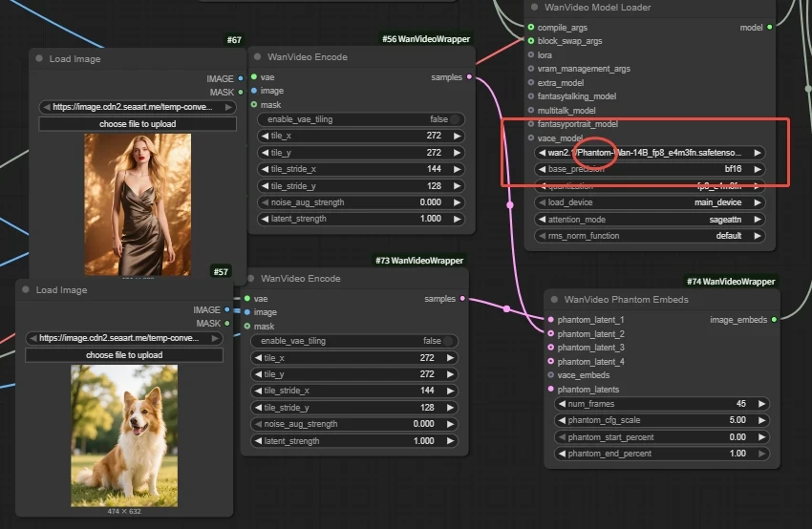Collapse the WanVideo Phantom Embeds node
Image resolution: width=812 pixels, height=529 pixels.
coord(553,299)
